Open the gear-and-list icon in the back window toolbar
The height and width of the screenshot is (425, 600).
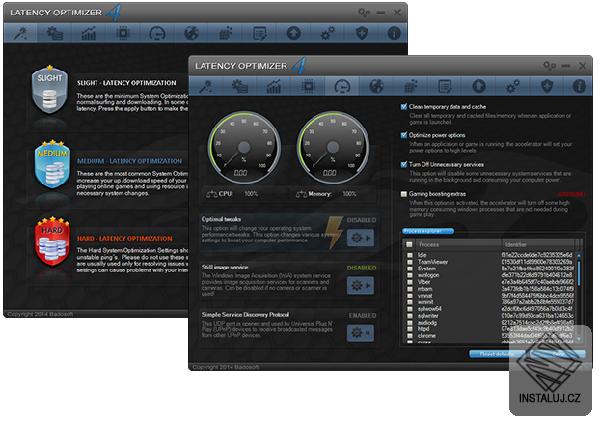click(x=54, y=33)
